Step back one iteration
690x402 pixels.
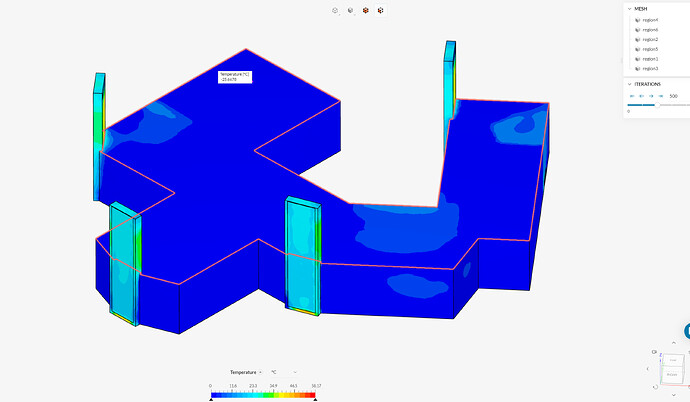[x=642, y=96]
